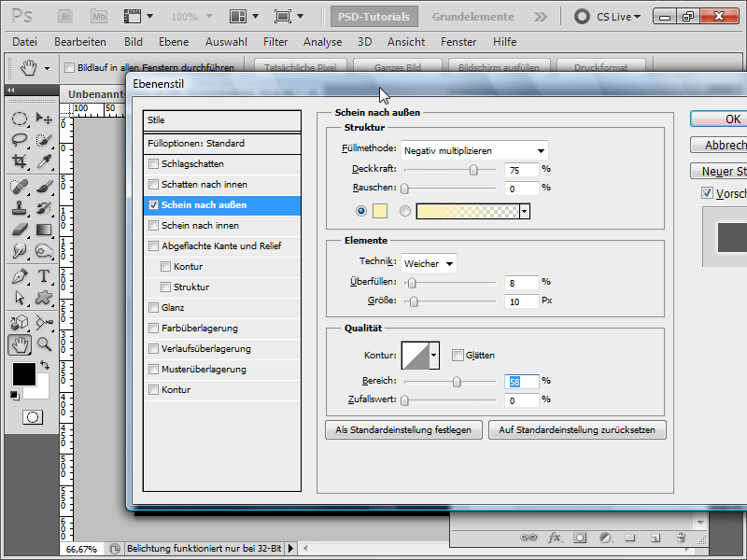Open the Bearbeiten menu

(80, 42)
